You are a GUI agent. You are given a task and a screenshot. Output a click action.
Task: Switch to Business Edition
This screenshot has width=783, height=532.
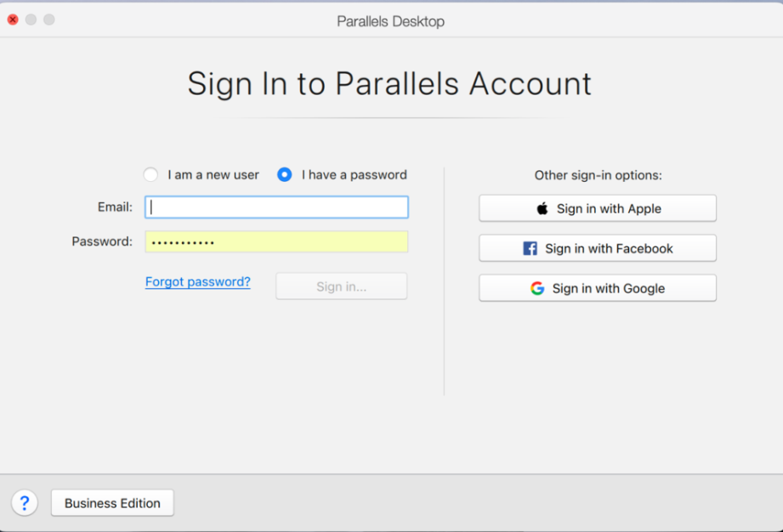pos(112,502)
